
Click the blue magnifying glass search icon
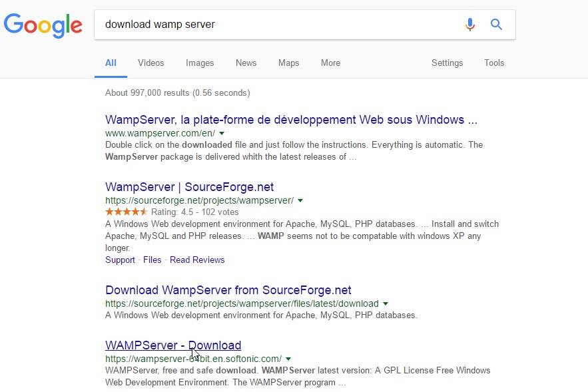[x=496, y=25]
